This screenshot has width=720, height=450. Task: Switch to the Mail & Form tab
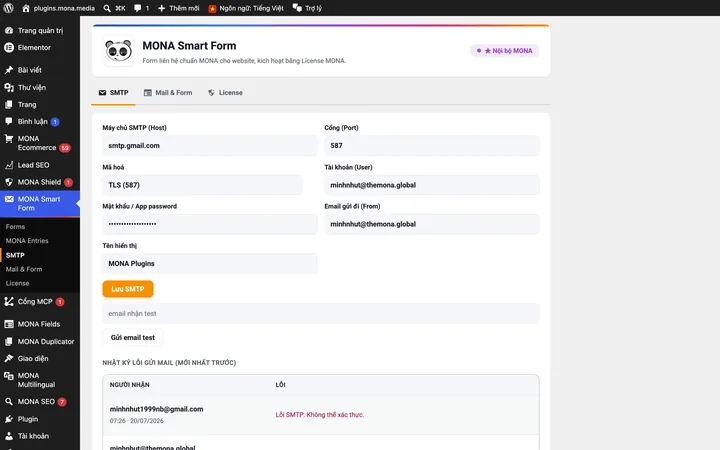pyautogui.click(x=168, y=93)
